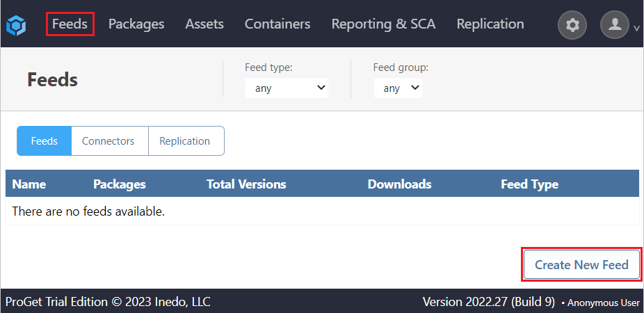The height and width of the screenshot is (313, 644).
Task: Open the Feeds navigation menu item
Action: pos(70,24)
